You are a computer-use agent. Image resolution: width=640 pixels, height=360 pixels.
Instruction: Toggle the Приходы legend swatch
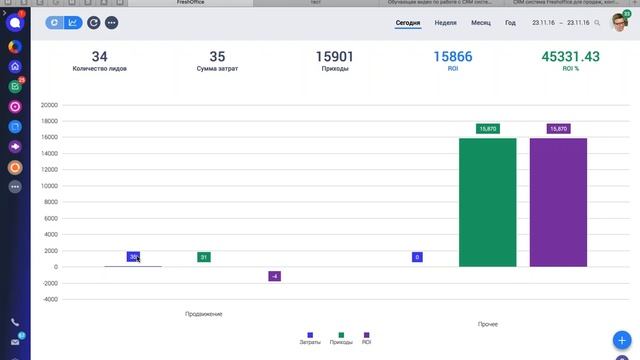(341, 335)
